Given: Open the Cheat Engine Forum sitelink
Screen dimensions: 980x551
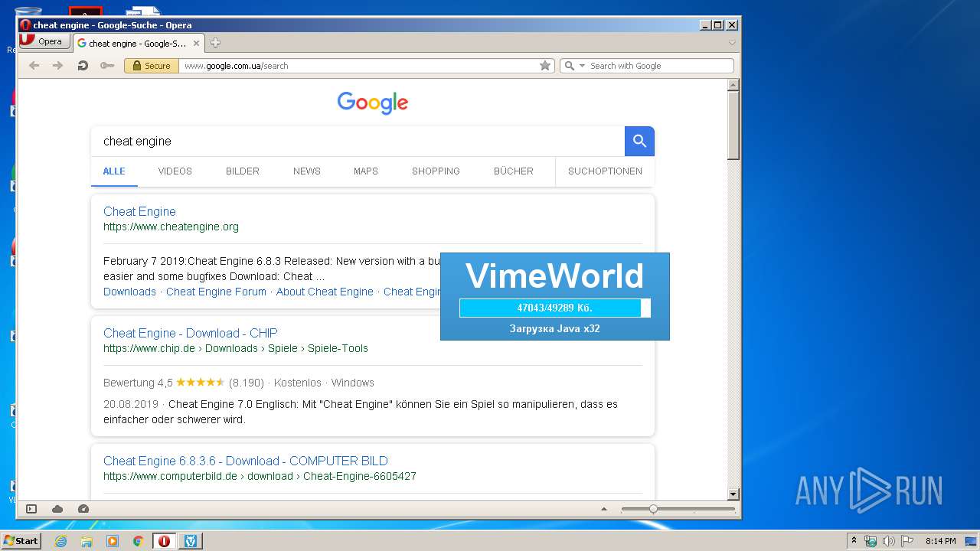Looking at the screenshot, I should (216, 292).
